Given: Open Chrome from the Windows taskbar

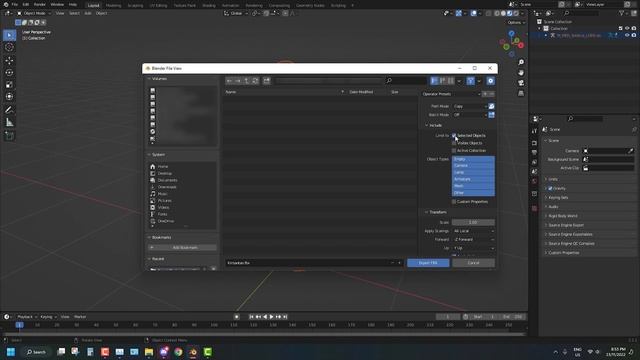Looking at the screenshot, I should click(178, 352).
